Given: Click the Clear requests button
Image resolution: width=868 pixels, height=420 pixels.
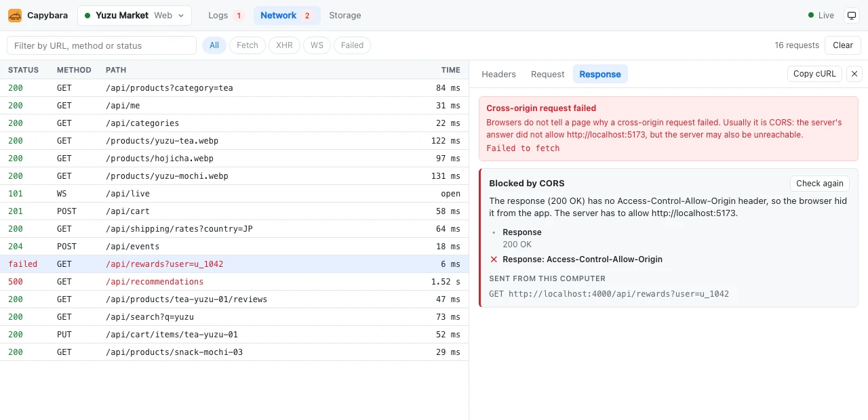Looking at the screenshot, I should click(x=843, y=45).
